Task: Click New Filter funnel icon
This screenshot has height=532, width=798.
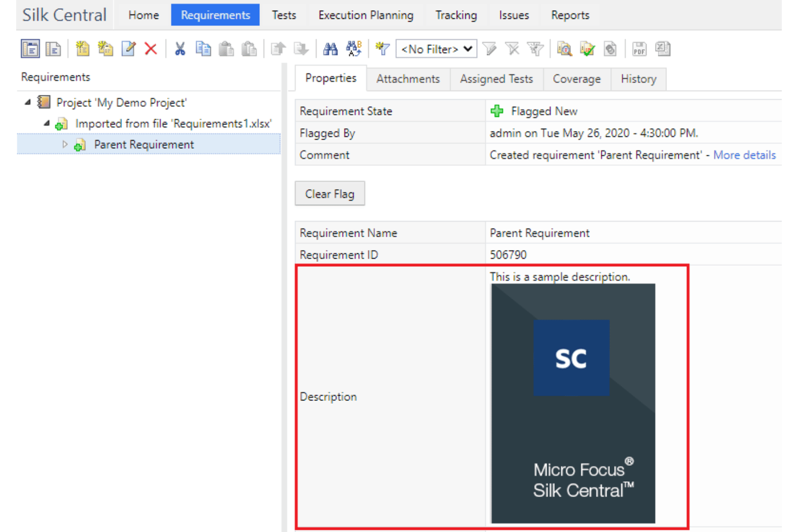Action: tap(382, 49)
